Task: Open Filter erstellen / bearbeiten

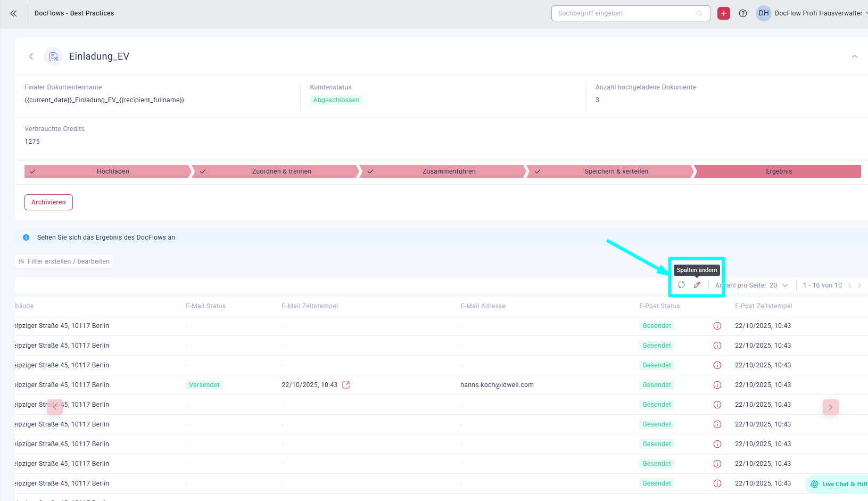Action: [64, 261]
